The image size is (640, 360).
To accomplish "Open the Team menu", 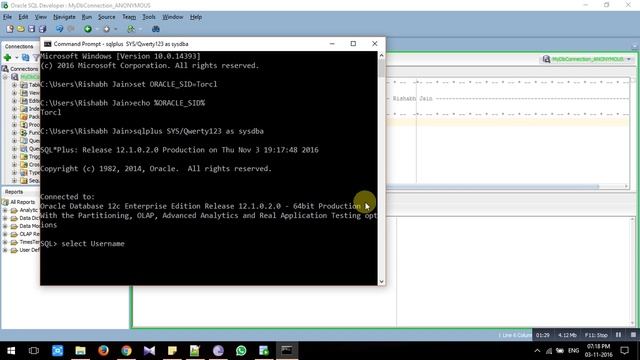I will (x=129, y=17).
